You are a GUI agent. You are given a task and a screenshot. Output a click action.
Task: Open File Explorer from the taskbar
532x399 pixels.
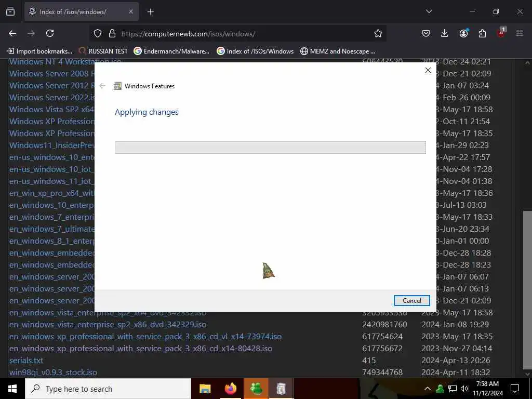coord(205,389)
